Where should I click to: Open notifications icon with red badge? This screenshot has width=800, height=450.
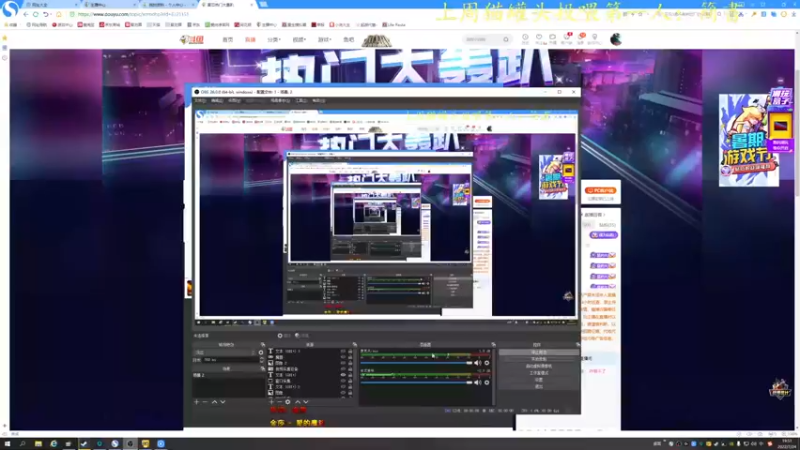(567, 38)
